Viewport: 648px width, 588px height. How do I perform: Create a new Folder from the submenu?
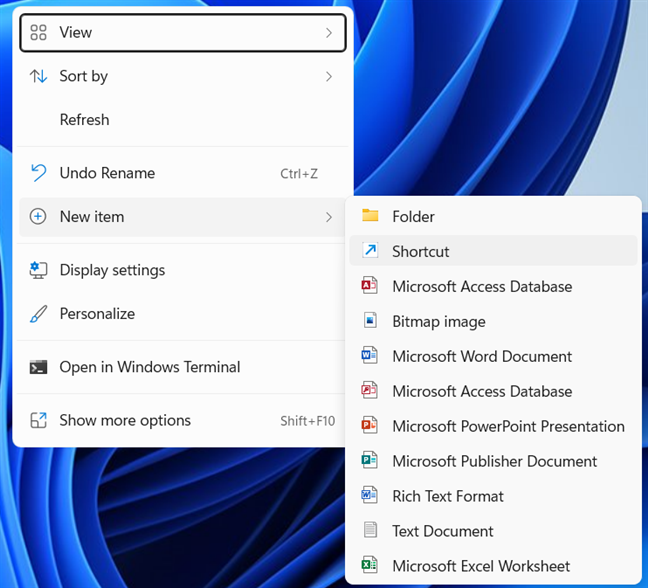tap(493, 216)
